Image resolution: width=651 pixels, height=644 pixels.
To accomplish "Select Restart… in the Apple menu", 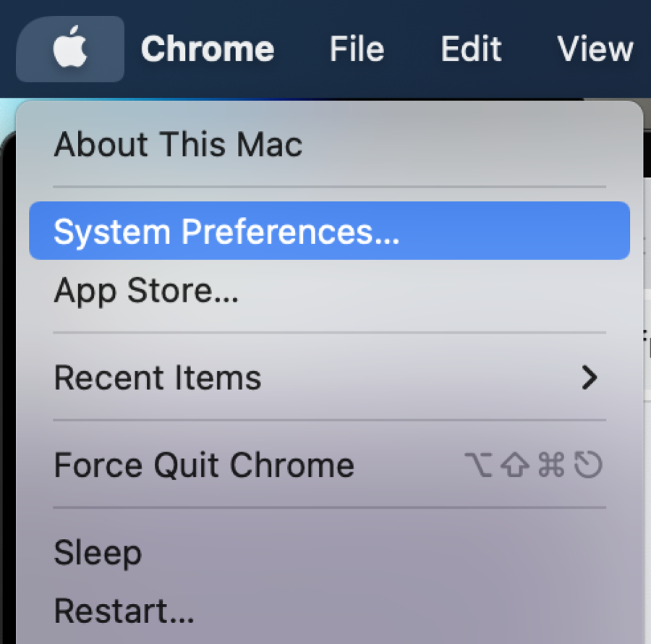I will pos(124,611).
